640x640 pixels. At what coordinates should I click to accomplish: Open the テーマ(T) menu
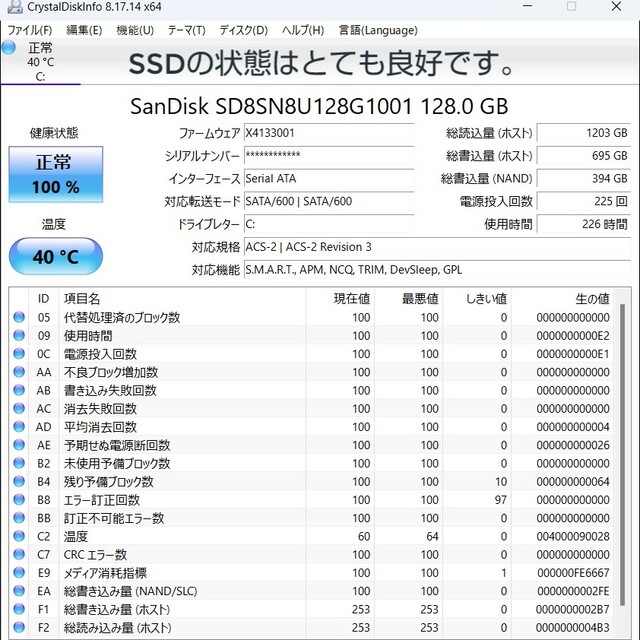pyautogui.click(x=187, y=31)
